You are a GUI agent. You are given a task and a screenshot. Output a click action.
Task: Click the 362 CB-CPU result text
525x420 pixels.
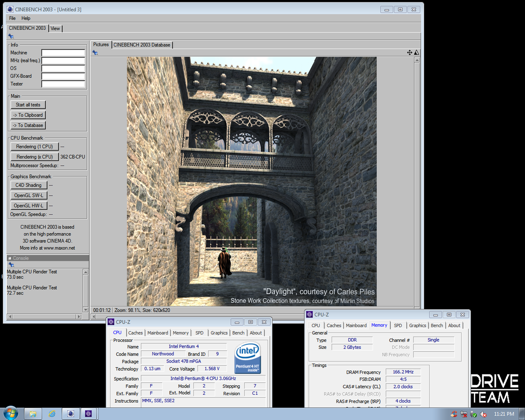[73, 157]
